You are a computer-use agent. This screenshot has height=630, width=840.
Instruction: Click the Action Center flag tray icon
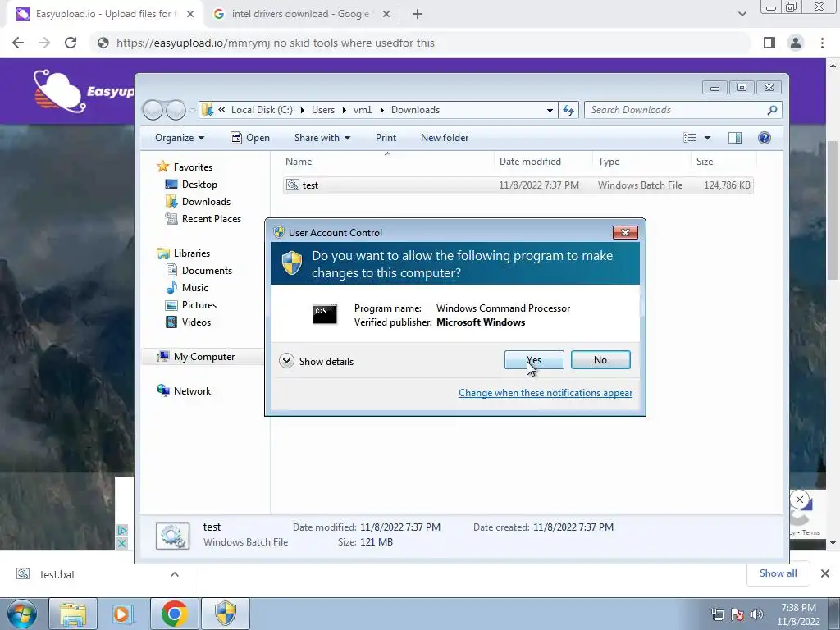tap(737, 614)
